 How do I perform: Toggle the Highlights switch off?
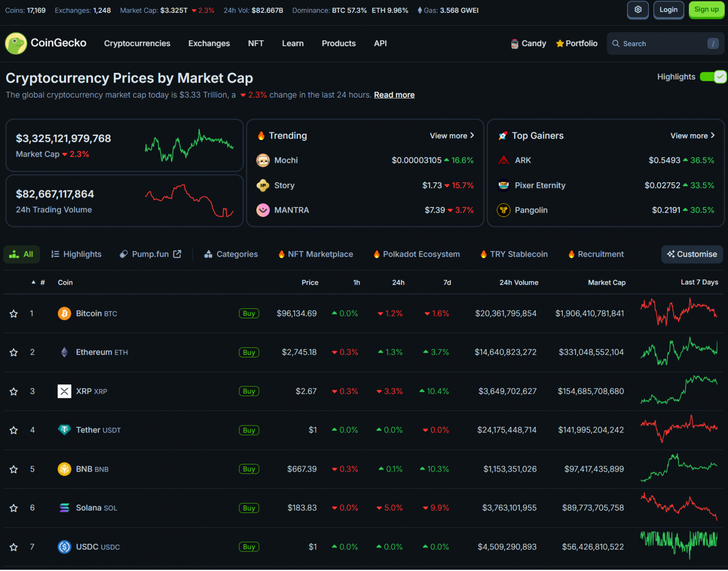click(713, 77)
